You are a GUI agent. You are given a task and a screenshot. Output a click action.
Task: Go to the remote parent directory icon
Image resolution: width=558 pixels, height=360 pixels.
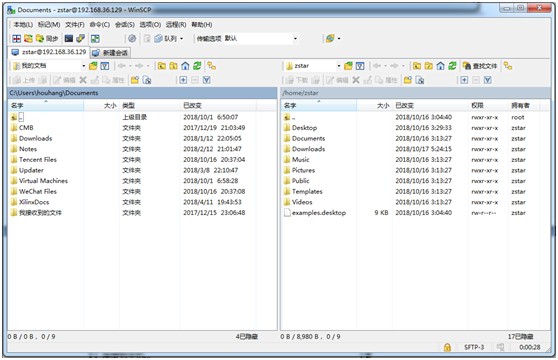(x=417, y=66)
